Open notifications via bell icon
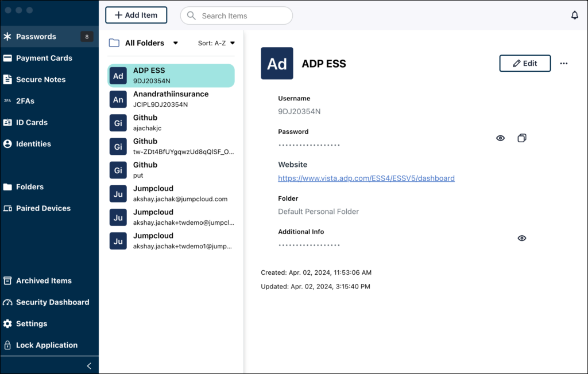Image resolution: width=588 pixels, height=374 pixels. (575, 14)
